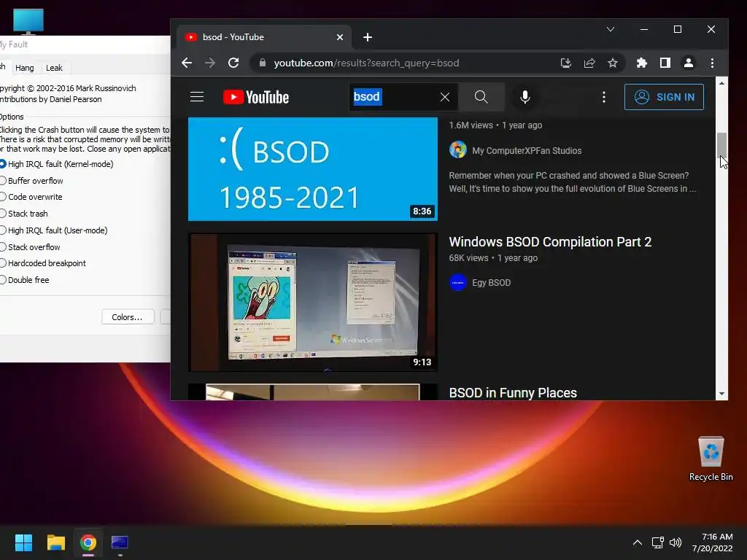Screen dimensions: 747x560
Task: Sign in to YouTube
Action: click(x=664, y=97)
